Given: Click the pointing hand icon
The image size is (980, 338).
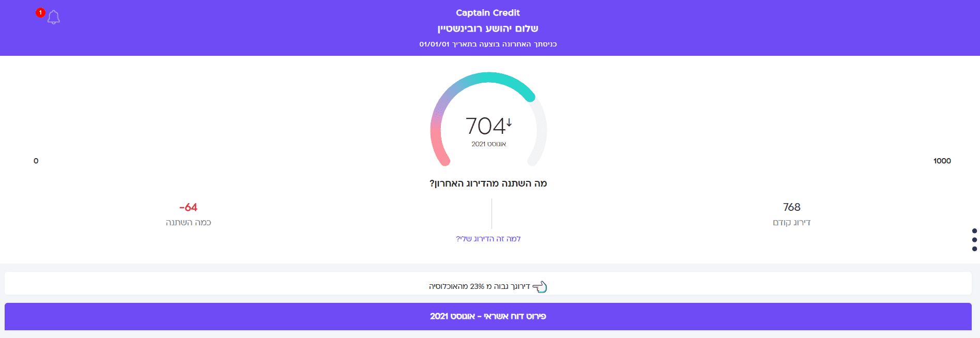Looking at the screenshot, I should coord(540,286).
